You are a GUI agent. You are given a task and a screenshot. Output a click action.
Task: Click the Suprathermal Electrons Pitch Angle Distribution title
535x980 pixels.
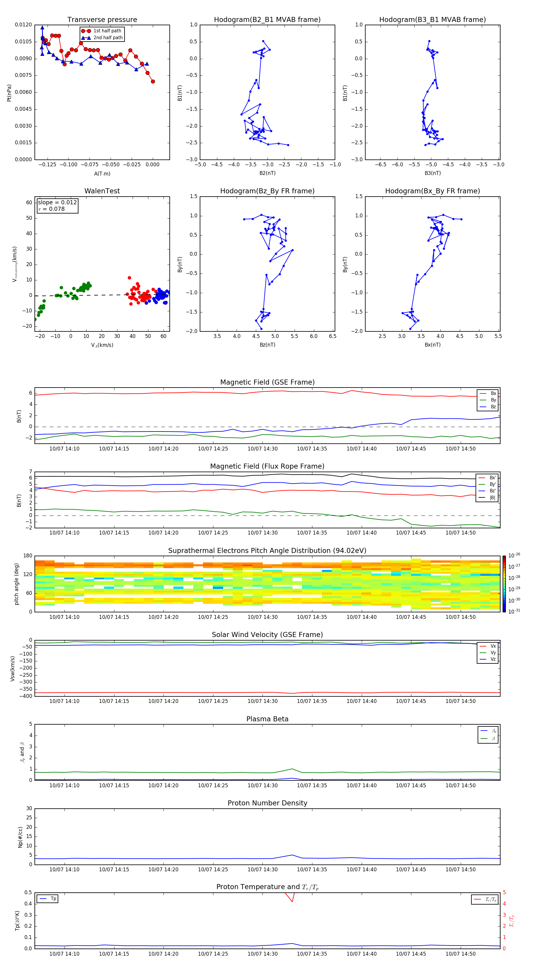click(267, 551)
